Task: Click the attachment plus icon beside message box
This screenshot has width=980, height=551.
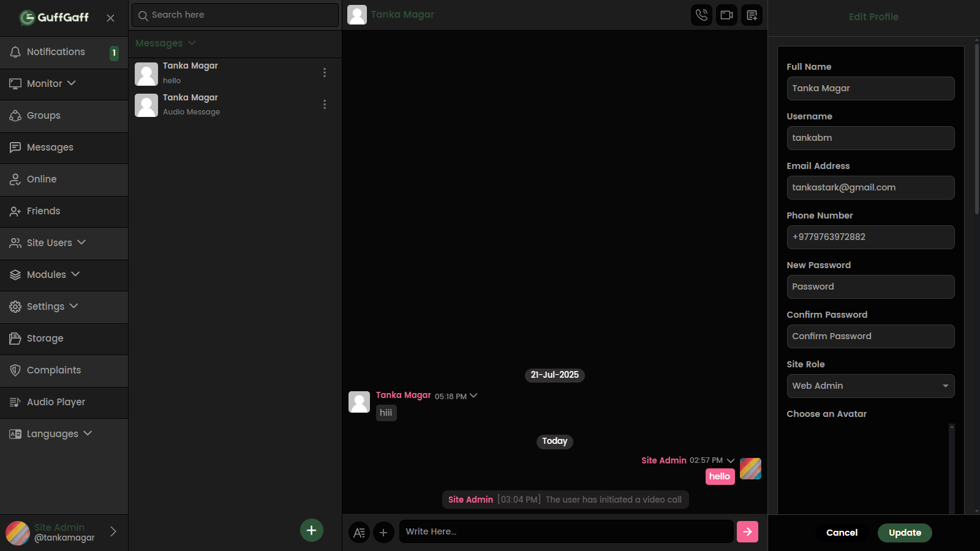Action: (x=383, y=533)
